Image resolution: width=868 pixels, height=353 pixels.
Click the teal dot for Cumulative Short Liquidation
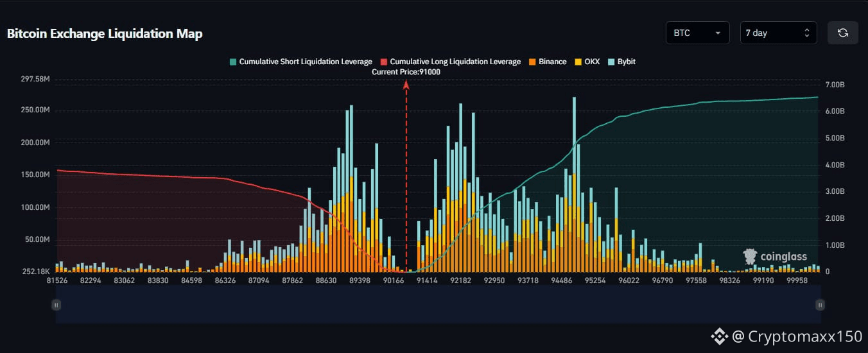(x=232, y=62)
